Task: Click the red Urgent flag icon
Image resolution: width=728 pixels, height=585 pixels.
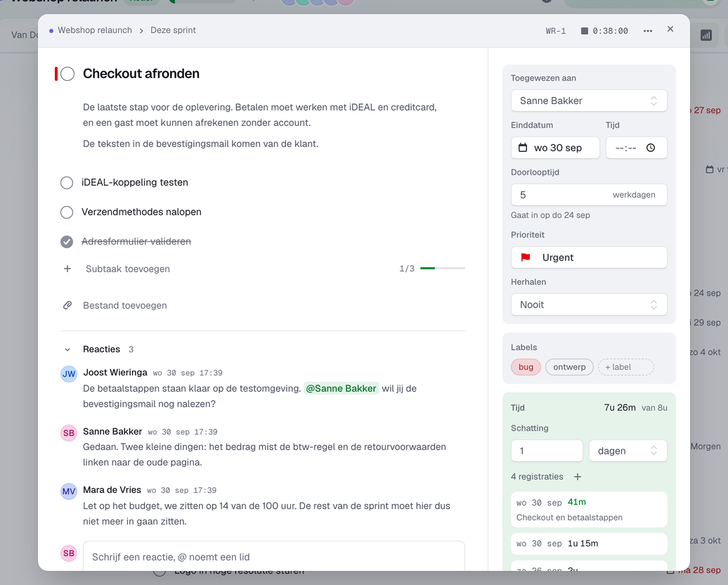Action: (526, 257)
